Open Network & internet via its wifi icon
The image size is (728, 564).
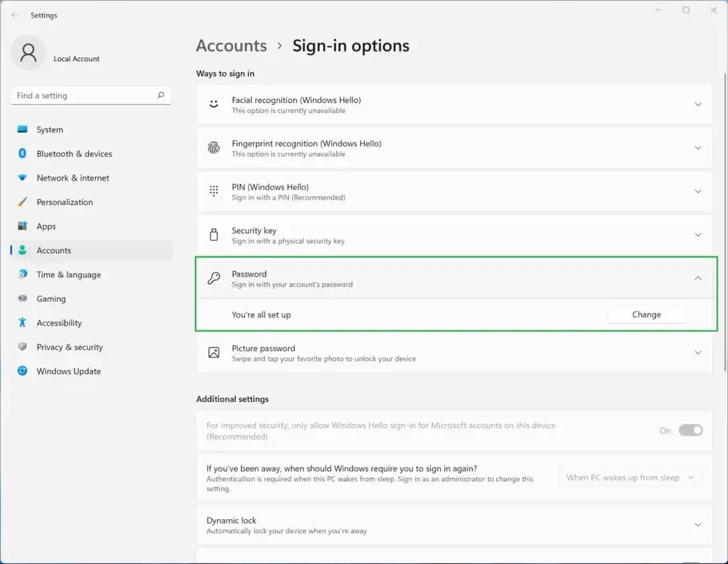click(x=22, y=178)
